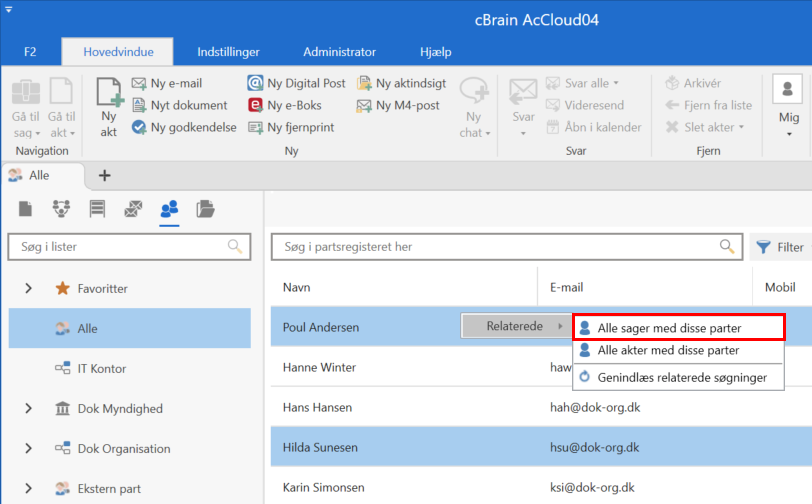This screenshot has height=504, width=812.
Task: Expand the Dok Myndighed node
Action: pyautogui.click(x=28, y=408)
